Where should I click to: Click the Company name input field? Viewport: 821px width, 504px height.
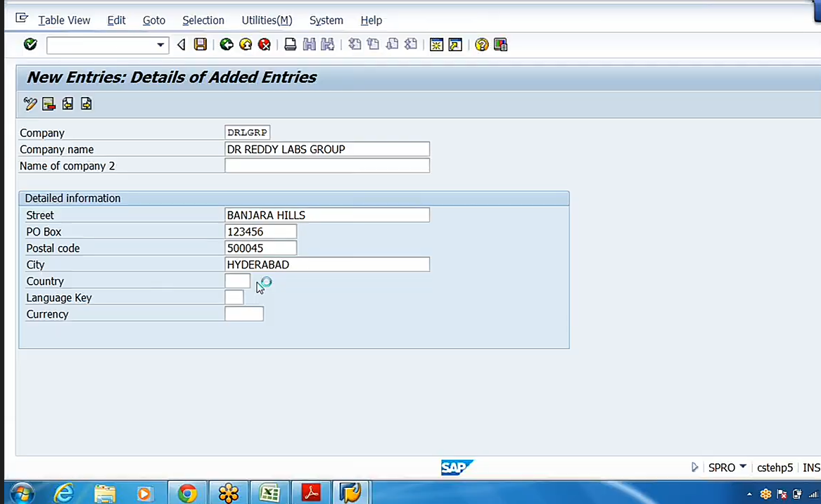click(327, 149)
